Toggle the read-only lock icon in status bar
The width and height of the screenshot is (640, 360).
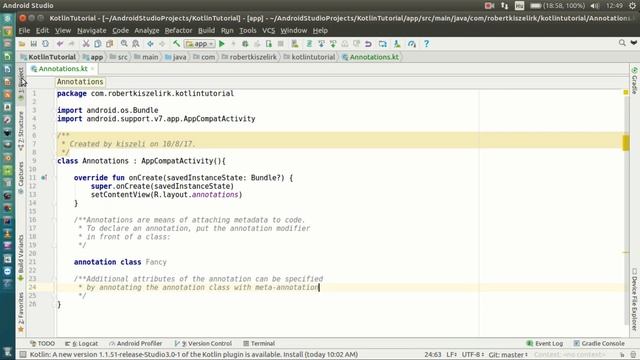(622, 355)
